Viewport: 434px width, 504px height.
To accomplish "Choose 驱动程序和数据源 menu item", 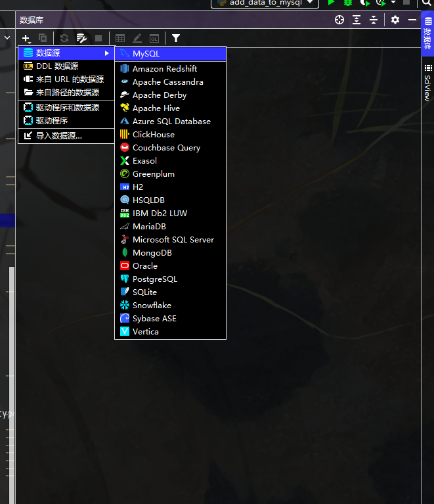I will point(66,107).
